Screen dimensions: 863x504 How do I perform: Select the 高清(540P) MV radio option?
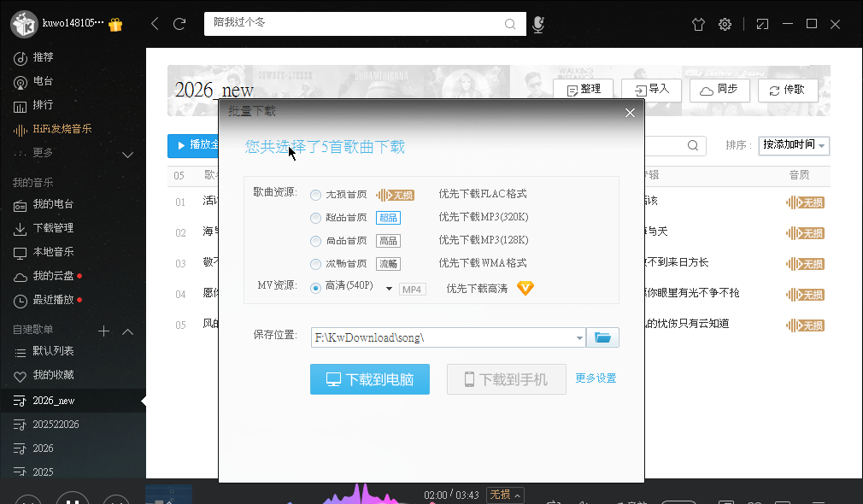(x=315, y=288)
